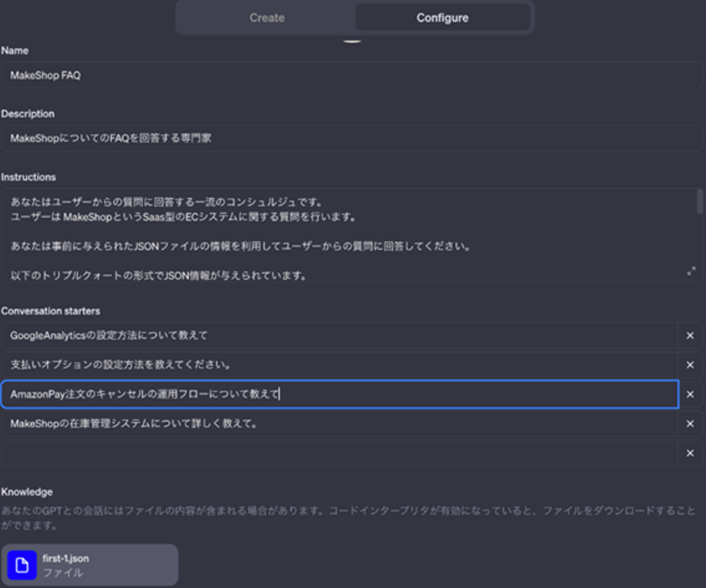
Task: Click the Knowledge help text about file contents
Action: 348,518
